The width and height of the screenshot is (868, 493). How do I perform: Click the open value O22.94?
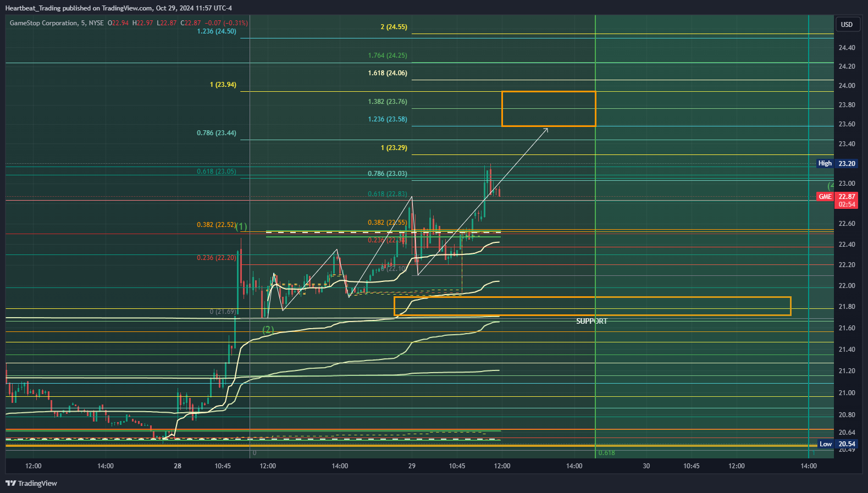click(118, 23)
